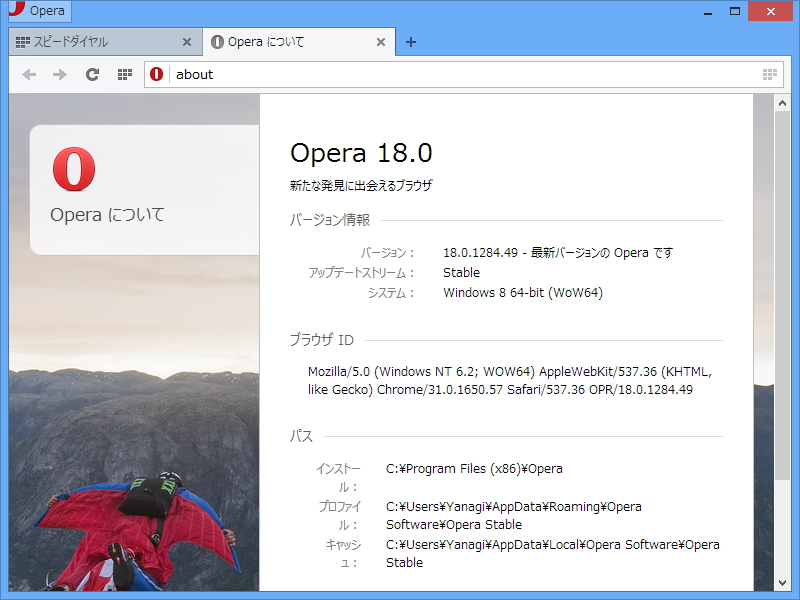Close the Opera について tab
The image size is (800, 600).
tap(379, 42)
